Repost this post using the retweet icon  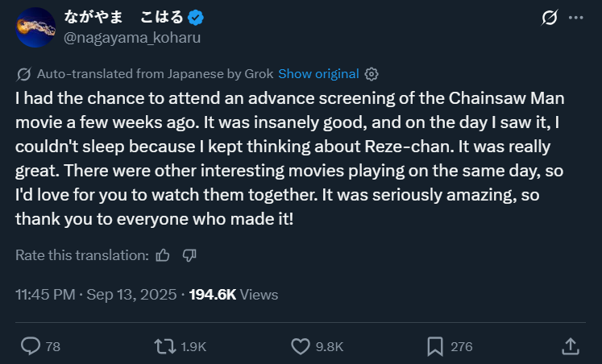tap(164, 346)
